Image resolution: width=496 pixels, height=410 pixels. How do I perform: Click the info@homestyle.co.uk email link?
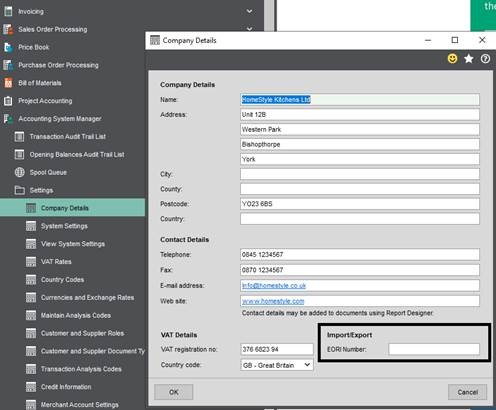point(274,286)
